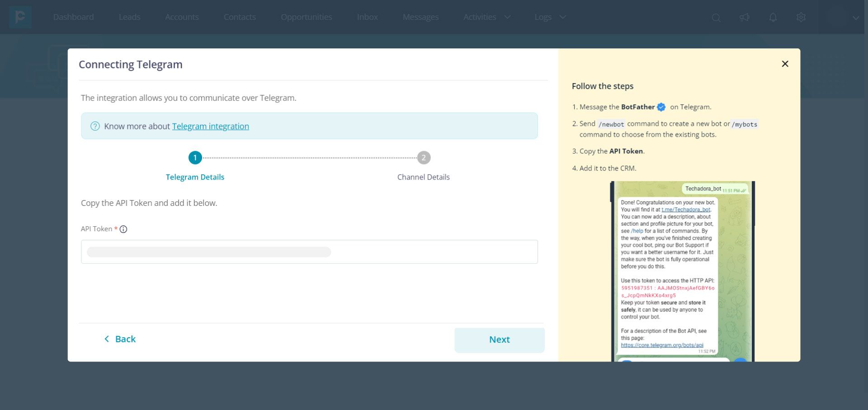Image resolution: width=868 pixels, height=410 pixels.
Task: Close the Connecting Telegram dialog
Action: click(785, 64)
